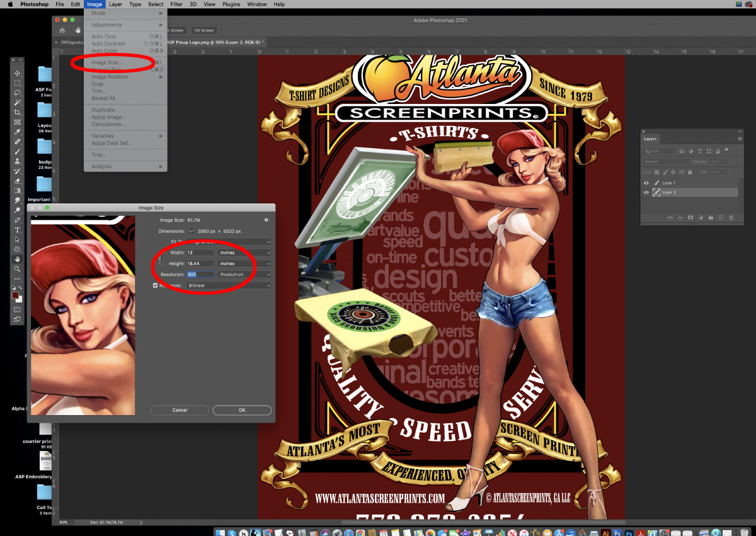Select the Eraser tool
756x536 pixels.
coord(18,181)
